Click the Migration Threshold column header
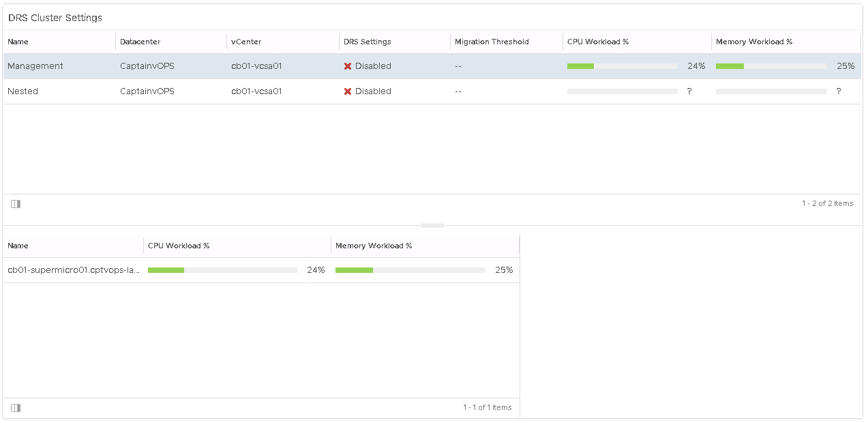This screenshot has height=423, width=868. click(x=492, y=42)
